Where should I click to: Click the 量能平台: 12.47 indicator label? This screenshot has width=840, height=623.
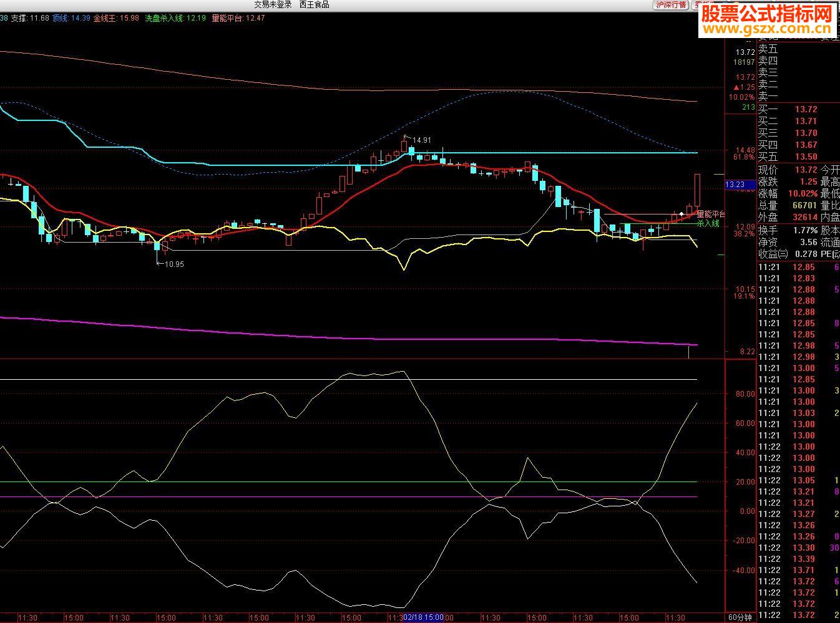[238, 18]
